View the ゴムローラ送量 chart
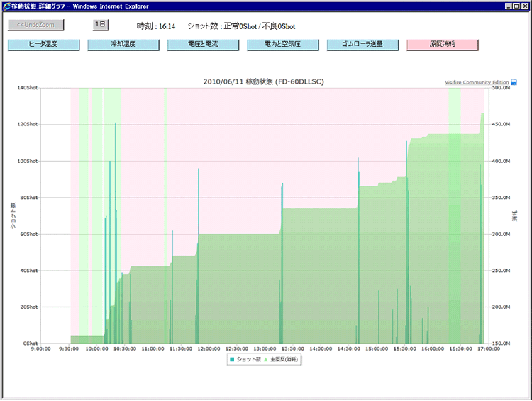 [x=362, y=45]
